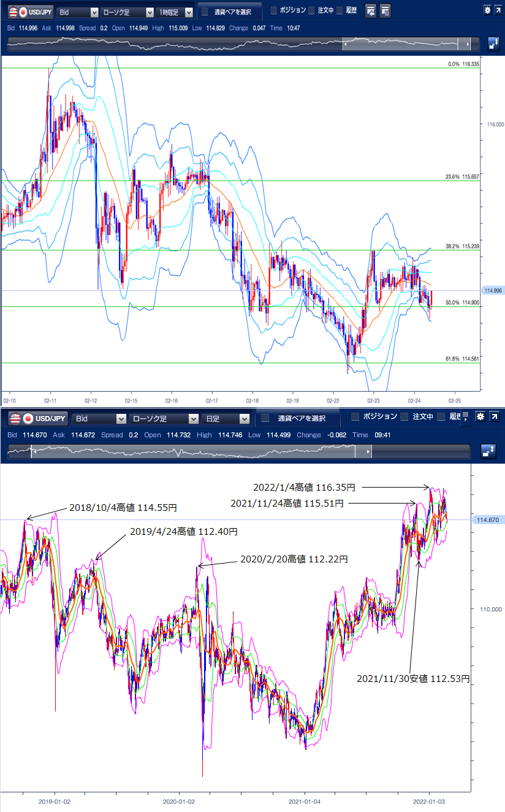Enable ポジション checkbox in top chart

click(273, 11)
